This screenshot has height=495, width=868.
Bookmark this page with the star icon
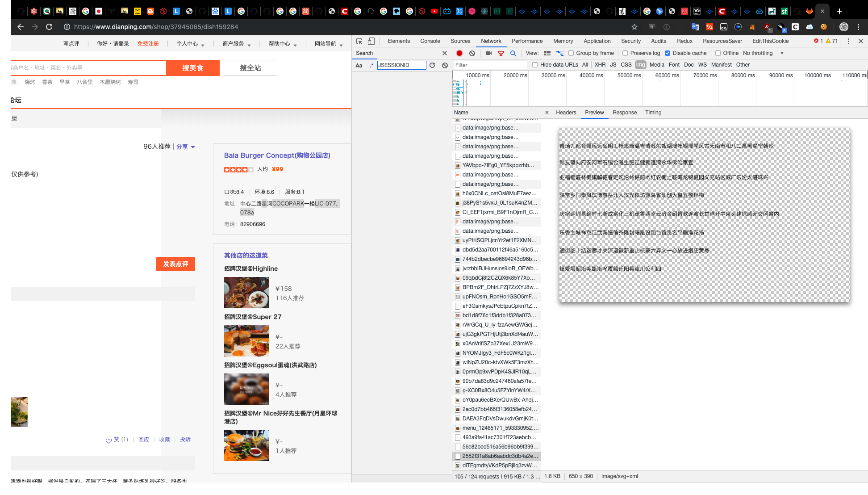tap(634, 27)
